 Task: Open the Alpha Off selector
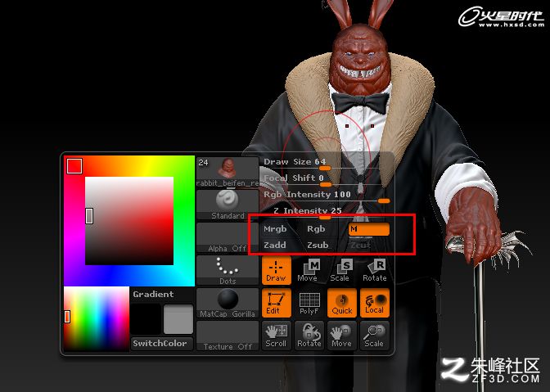228,237
